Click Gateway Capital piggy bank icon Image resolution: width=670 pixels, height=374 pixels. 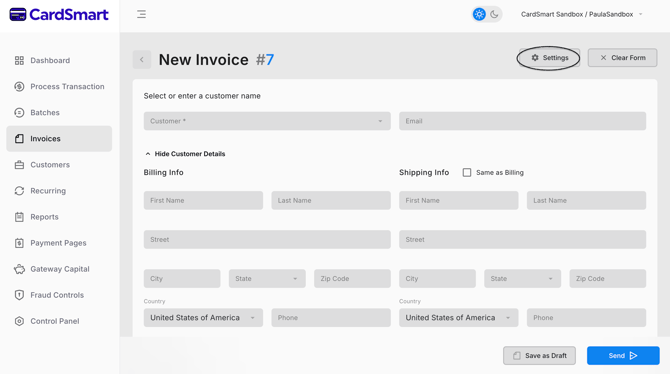tap(19, 269)
